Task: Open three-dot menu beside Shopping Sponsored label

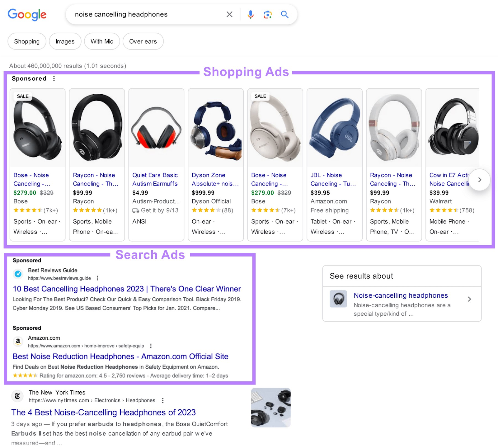Action: click(54, 78)
